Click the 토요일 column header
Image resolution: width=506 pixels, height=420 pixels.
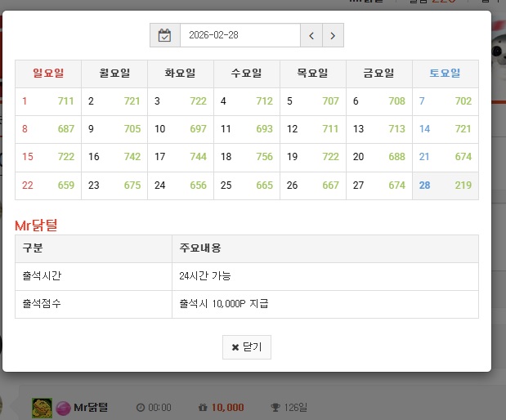[445, 74]
